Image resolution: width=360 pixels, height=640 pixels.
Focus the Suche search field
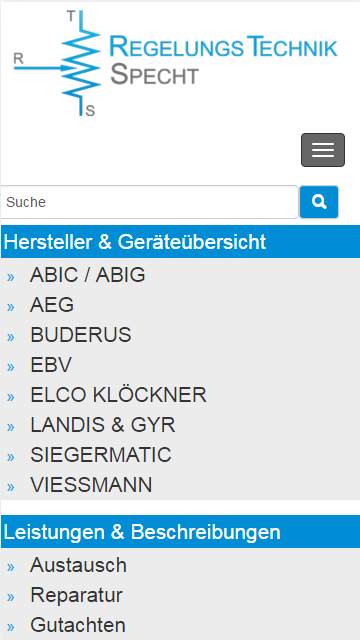[x=149, y=202]
